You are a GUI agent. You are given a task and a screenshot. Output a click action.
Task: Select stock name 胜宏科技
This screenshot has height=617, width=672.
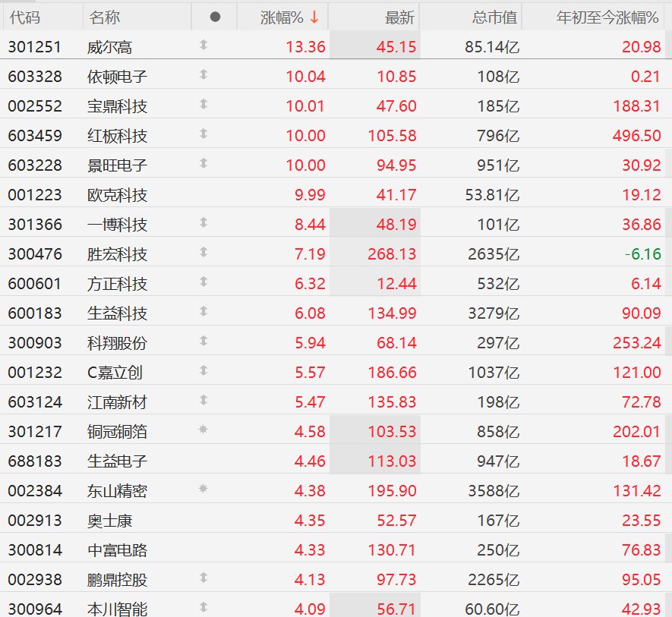pyautogui.click(x=117, y=253)
